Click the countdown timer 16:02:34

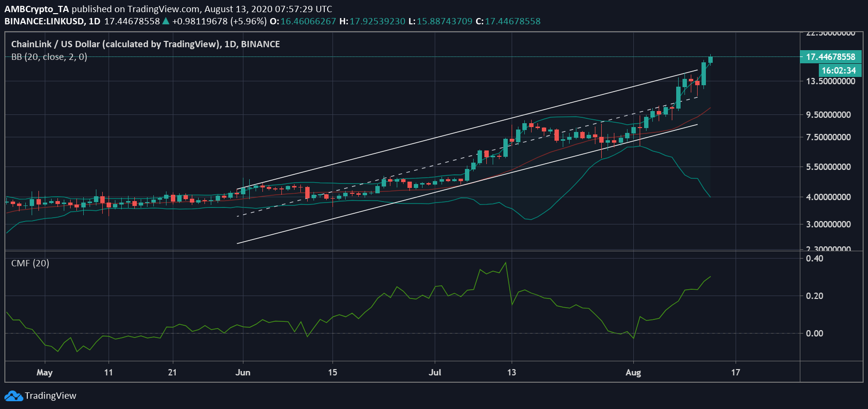tap(839, 71)
